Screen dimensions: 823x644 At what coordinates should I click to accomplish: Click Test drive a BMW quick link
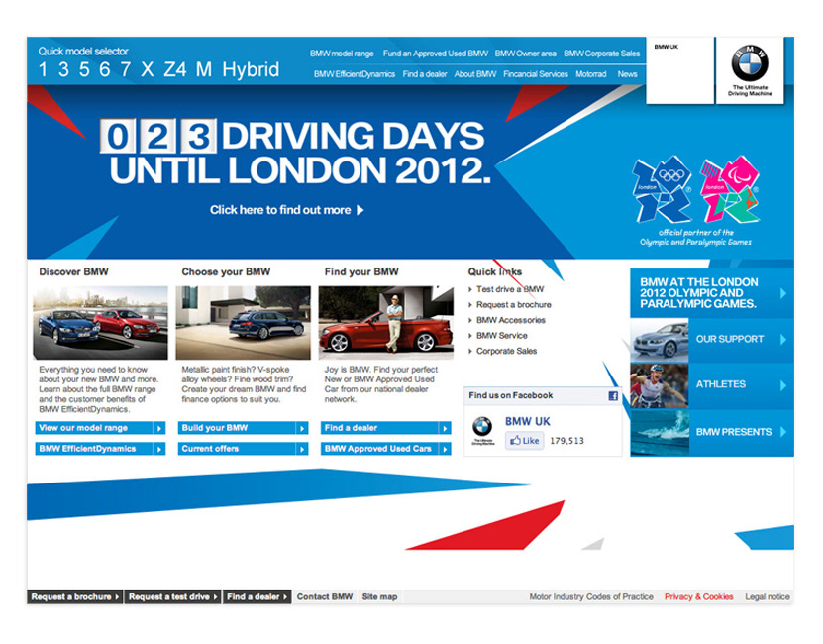tap(510, 289)
